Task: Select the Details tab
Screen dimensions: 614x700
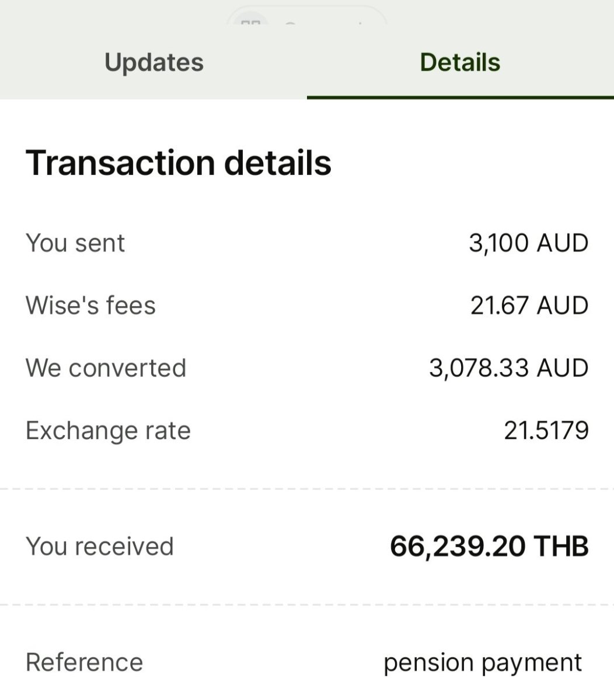Action: click(x=460, y=62)
